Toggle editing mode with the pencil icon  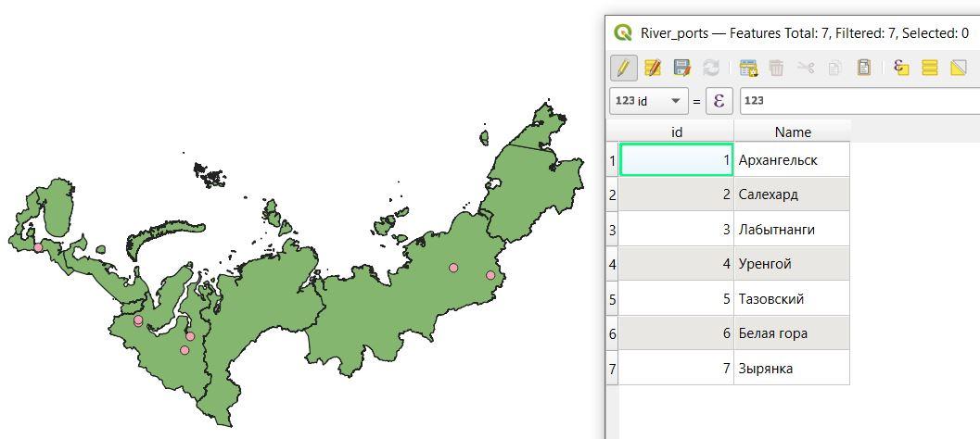[x=623, y=68]
